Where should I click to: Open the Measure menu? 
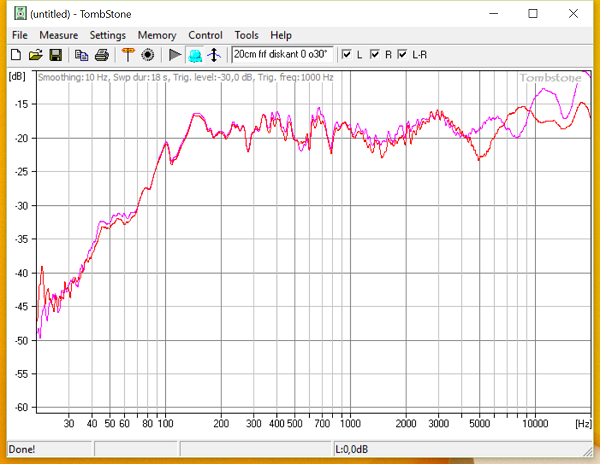click(x=59, y=35)
